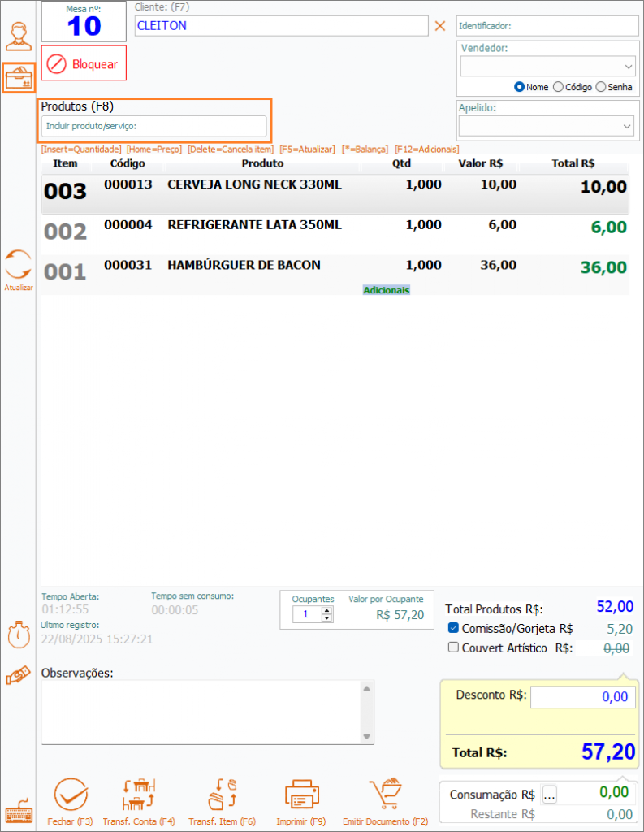Uncheck the Comissão/Gorjeta checkbox
The height and width of the screenshot is (832, 644).
tap(454, 628)
